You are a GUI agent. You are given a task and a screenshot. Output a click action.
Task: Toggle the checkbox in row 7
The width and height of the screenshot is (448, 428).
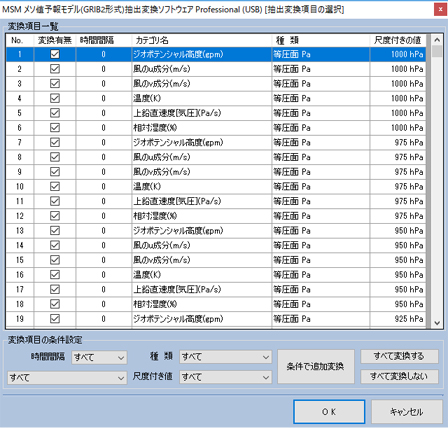pos(55,142)
